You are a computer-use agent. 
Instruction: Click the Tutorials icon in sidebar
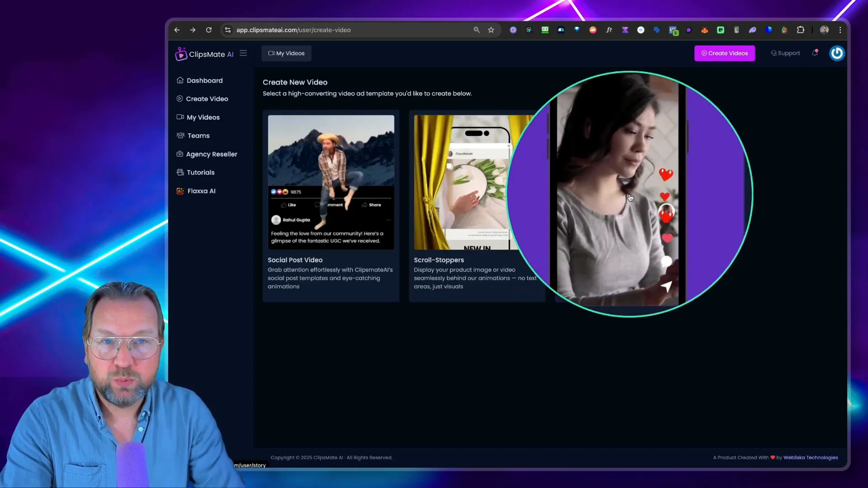(180, 172)
